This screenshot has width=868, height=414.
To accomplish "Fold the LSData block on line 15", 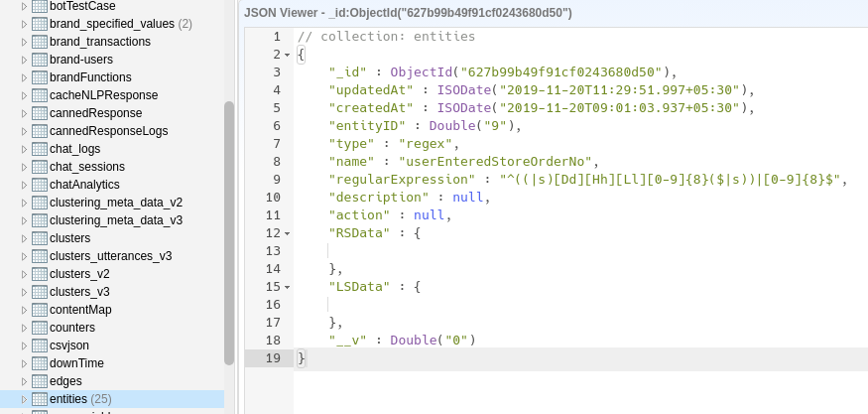I will click(x=287, y=287).
